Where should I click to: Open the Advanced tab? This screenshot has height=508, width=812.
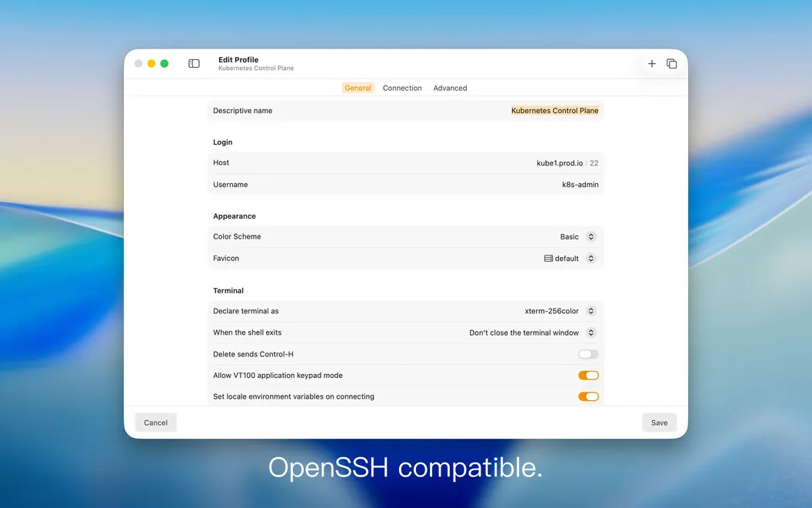[450, 88]
